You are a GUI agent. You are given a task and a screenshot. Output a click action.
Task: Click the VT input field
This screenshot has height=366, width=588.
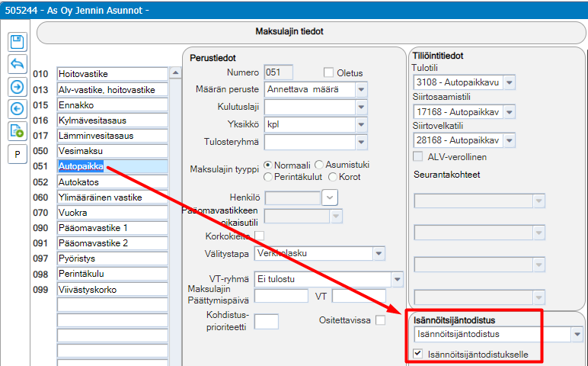tap(359, 296)
